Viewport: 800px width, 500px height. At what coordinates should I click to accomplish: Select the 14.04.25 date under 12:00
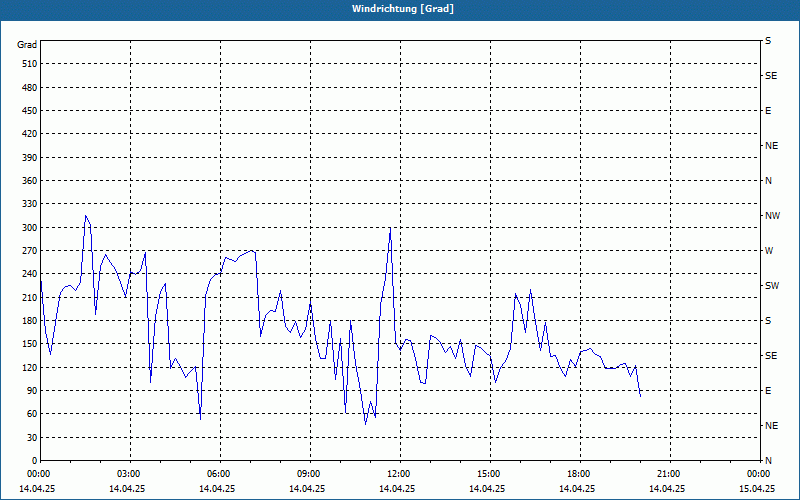[x=397, y=488]
